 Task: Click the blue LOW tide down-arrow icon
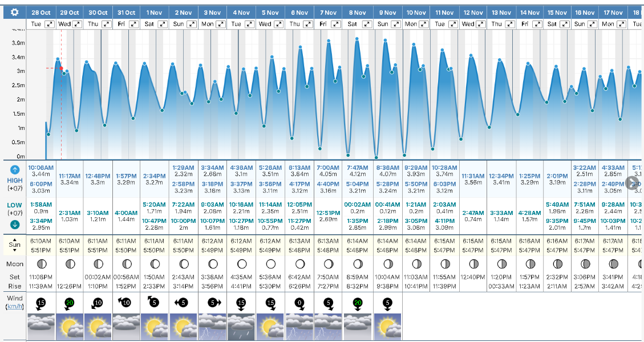point(15,223)
